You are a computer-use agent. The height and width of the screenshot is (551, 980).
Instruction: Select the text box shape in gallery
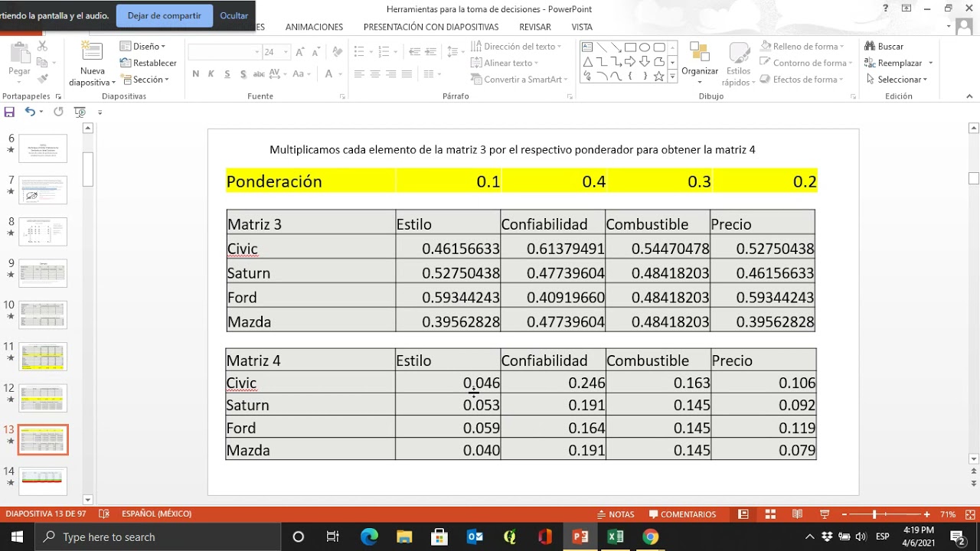587,47
